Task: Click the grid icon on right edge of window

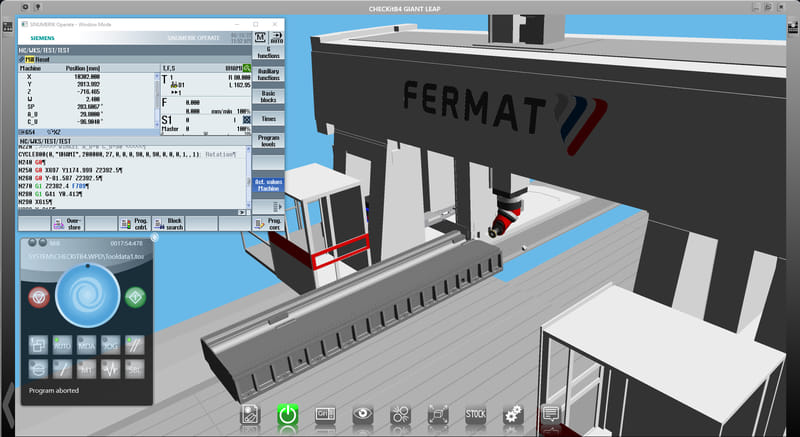Action: point(793,27)
